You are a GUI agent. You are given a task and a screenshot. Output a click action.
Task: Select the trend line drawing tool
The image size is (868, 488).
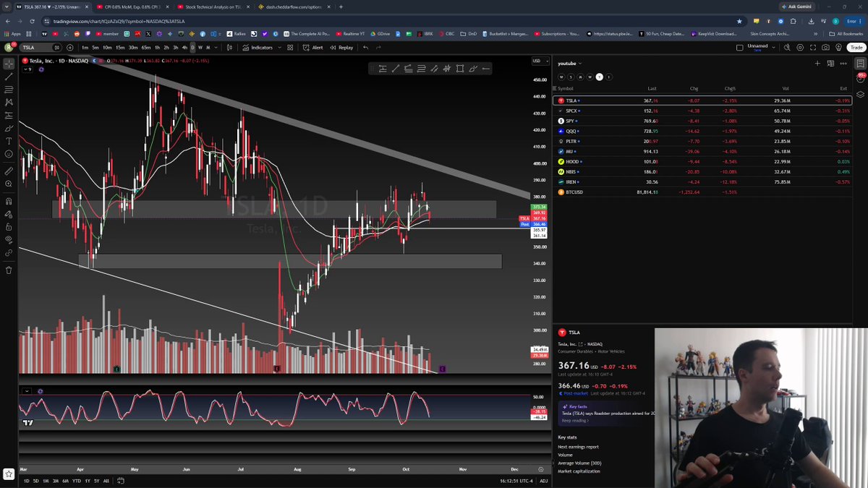pyautogui.click(x=9, y=77)
